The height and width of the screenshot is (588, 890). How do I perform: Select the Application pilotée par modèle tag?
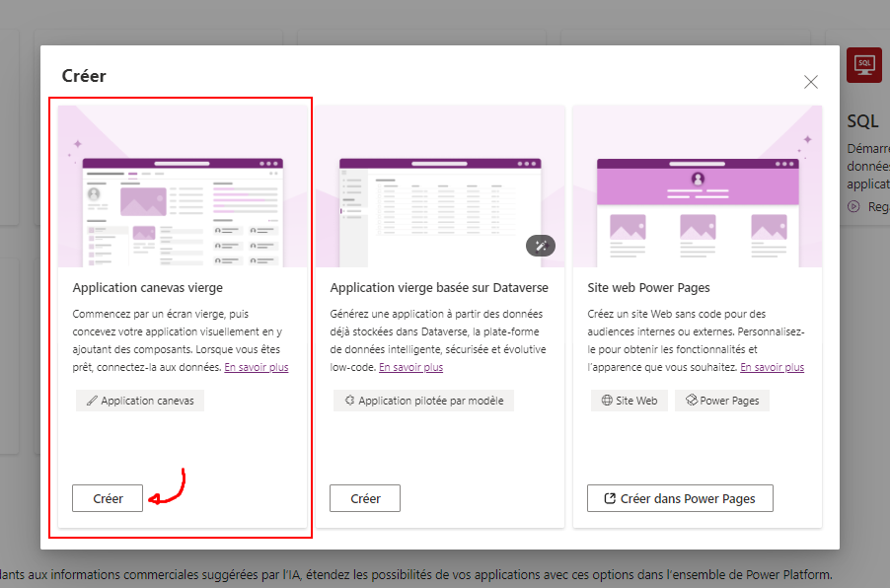[x=423, y=401]
